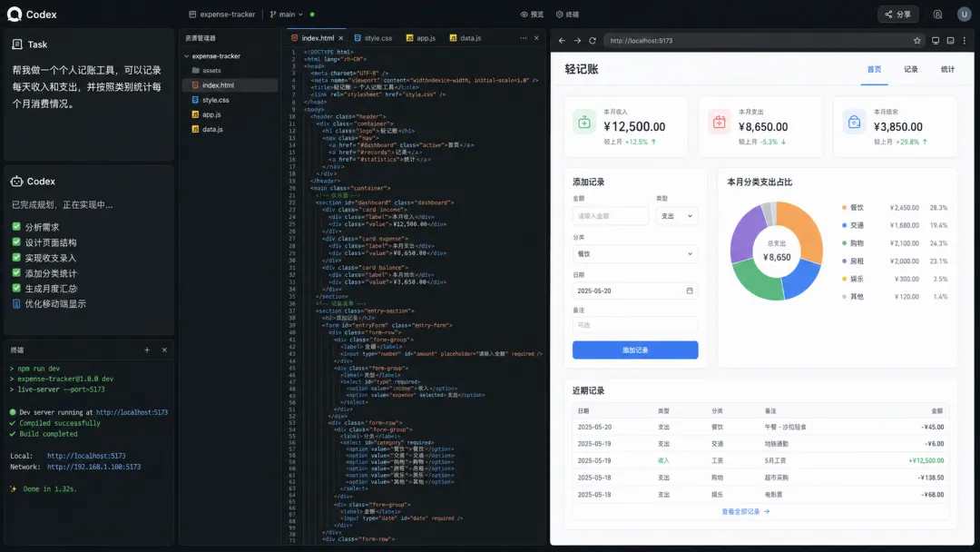Open the Network 192.168.1.100:5173 link
980x552 pixels.
[x=93, y=467]
